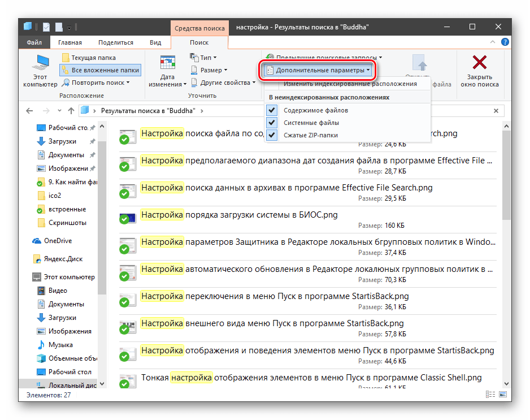530x420 pixels.
Task: Expand the 'Дополнительные параметры' dropdown
Action: [x=319, y=70]
